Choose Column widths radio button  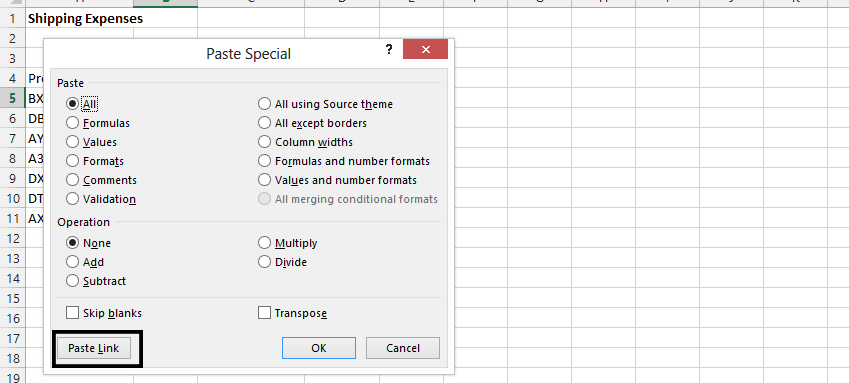click(305, 142)
